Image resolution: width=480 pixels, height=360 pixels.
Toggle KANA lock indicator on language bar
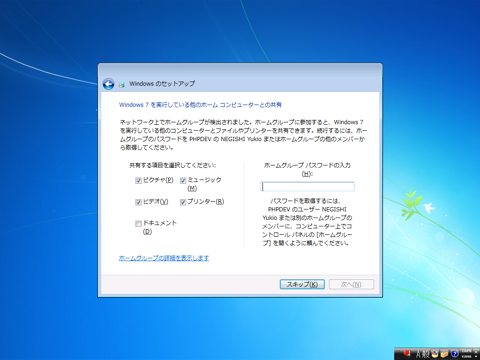point(466,356)
